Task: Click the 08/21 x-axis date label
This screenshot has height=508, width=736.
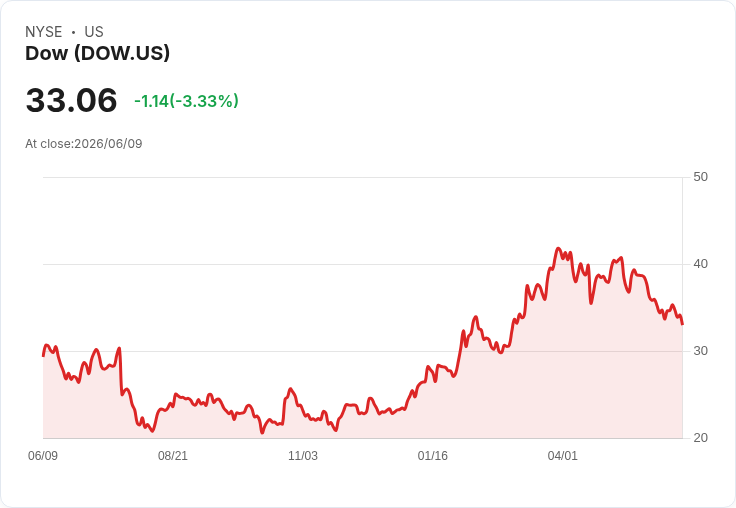Action: tap(173, 455)
